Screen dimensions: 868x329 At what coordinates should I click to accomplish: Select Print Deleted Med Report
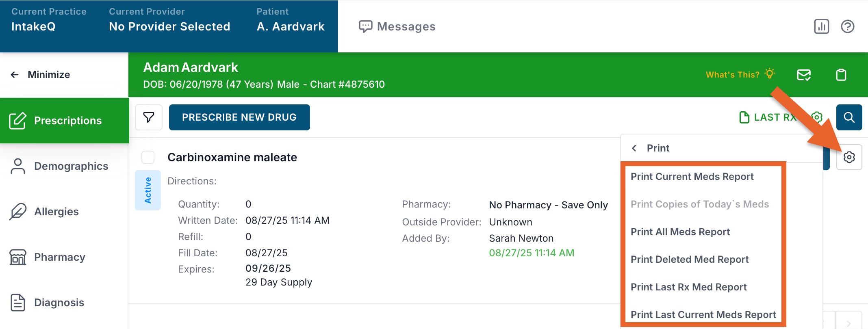(689, 260)
